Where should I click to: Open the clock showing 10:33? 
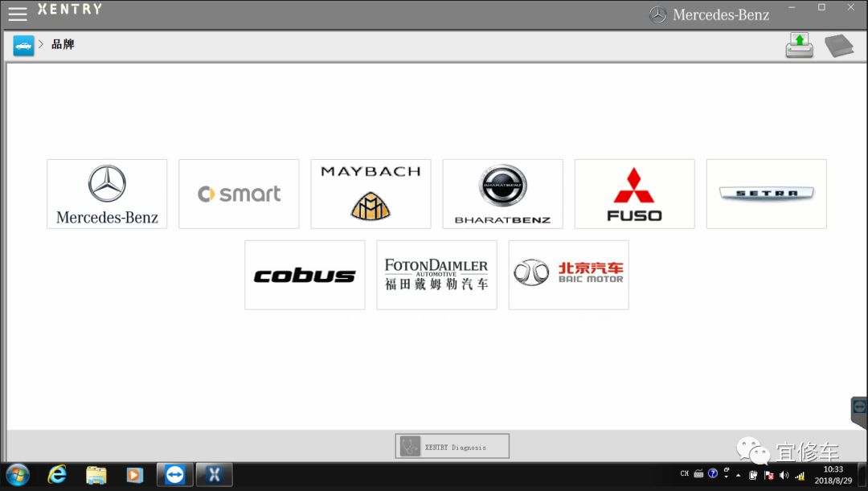pyautogui.click(x=833, y=475)
